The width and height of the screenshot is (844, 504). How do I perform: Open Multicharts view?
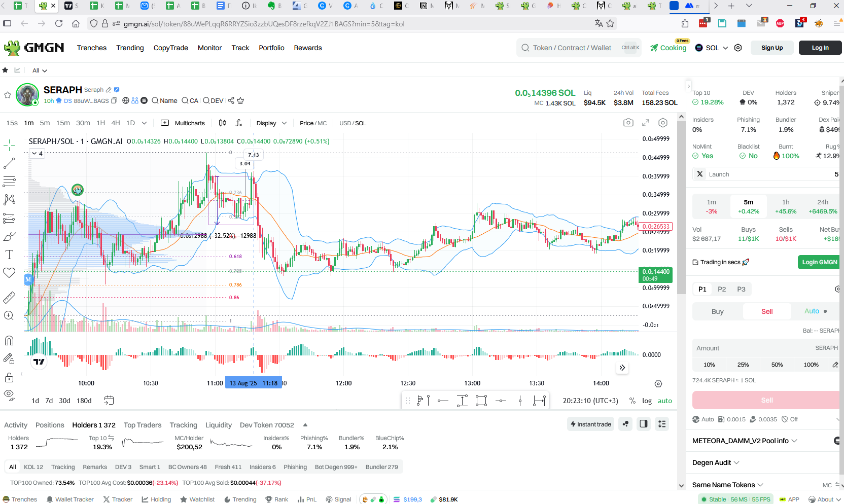[183, 123]
